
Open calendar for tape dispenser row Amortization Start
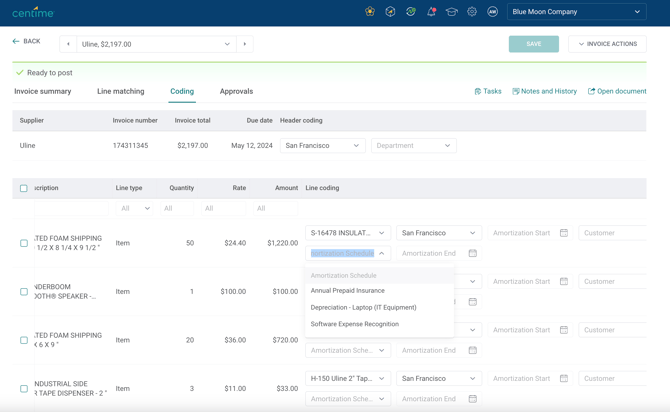pyautogui.click(x=564, y=378)
